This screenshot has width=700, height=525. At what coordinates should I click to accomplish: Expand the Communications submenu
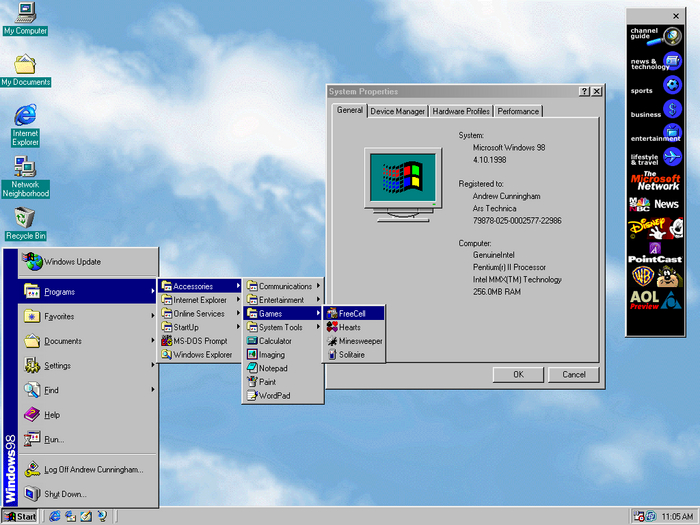pyautogui.click(x=285, y=286)
